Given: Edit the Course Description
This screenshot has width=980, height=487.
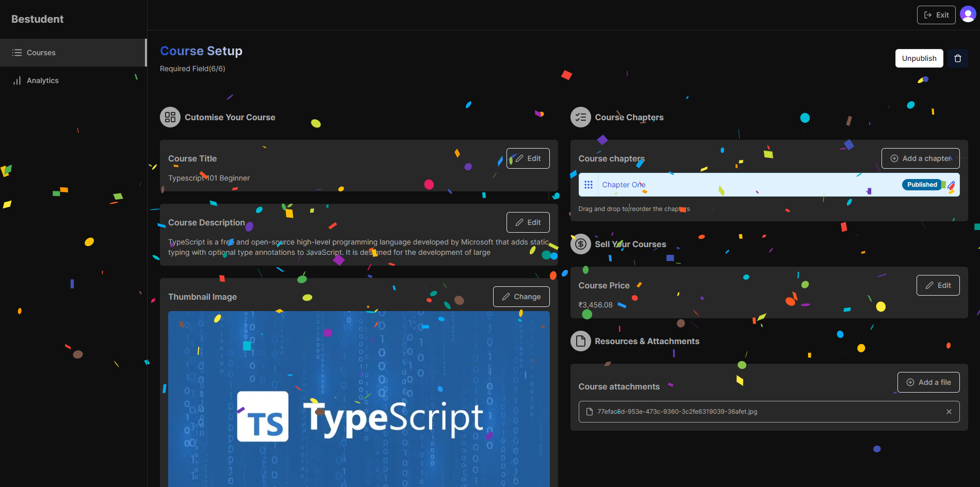Looking at the screenshot, I should (528, 222).
